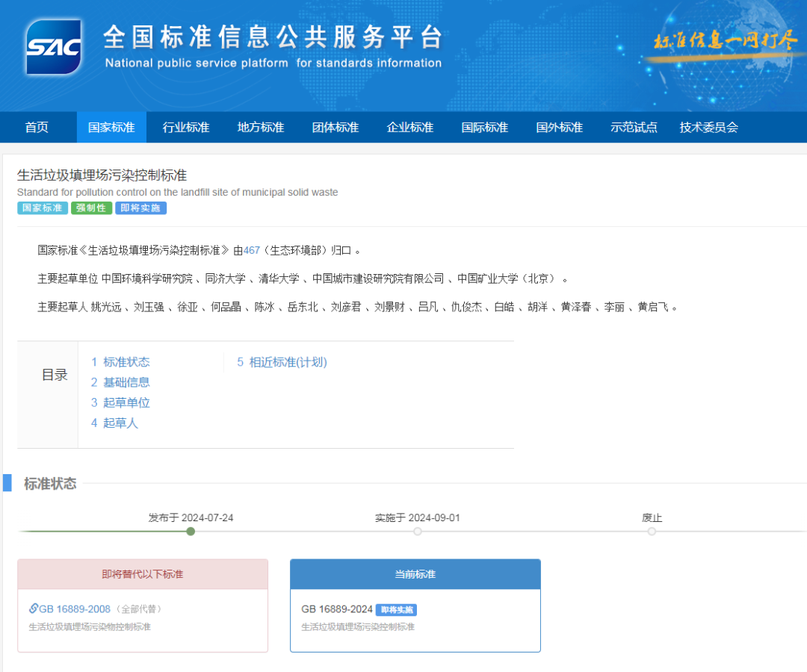Select the 国家标准 navigation tab
Viewport: 807px width, 672px height.
tap(111, 127)
